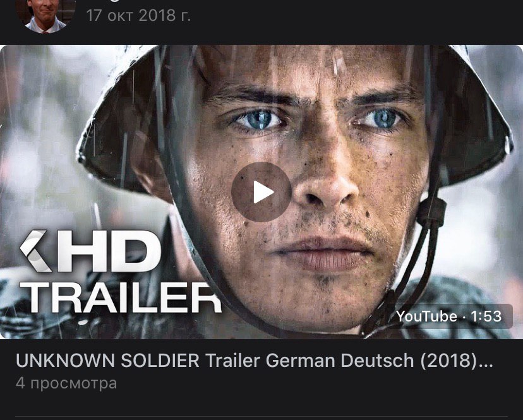
Task: Click the 4 просмотра view count
Action: coord(66,383)
